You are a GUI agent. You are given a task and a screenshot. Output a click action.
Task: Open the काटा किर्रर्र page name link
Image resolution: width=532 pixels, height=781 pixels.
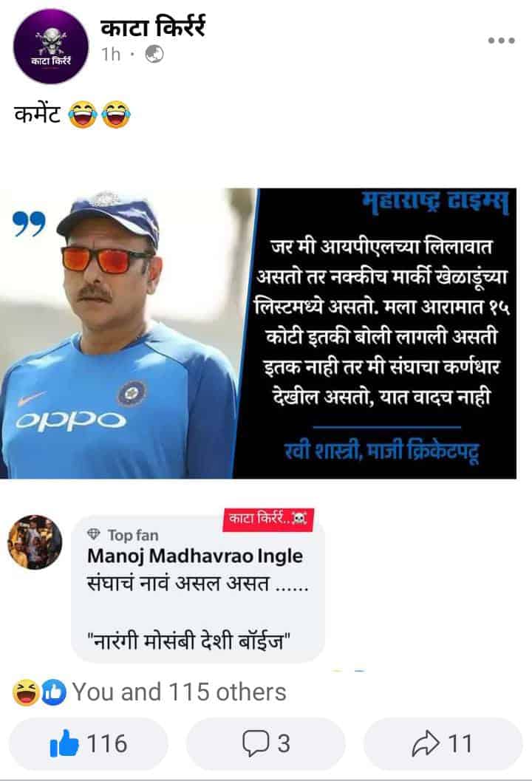point(152,27)
